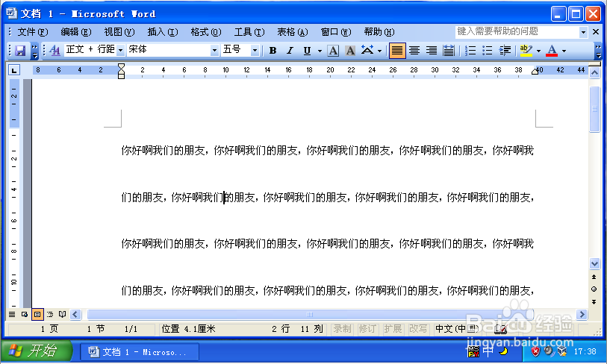
Task: Click the Next Page double-arrow button
Action: tap(594, 302)
